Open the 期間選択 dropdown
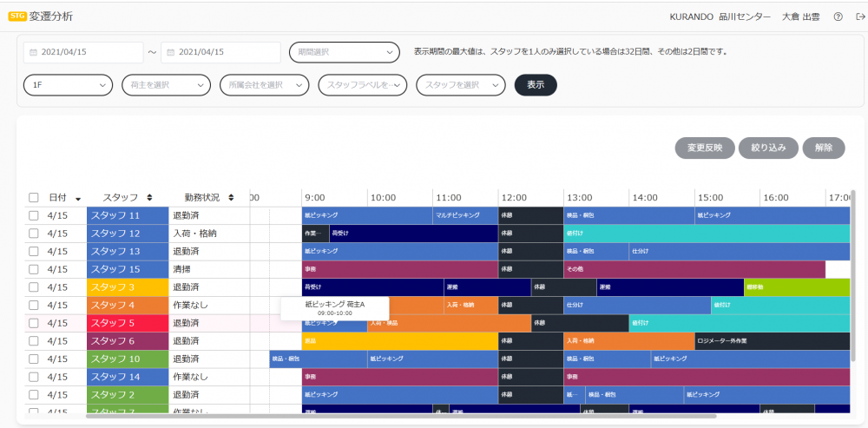 click(x=344, y=53)
